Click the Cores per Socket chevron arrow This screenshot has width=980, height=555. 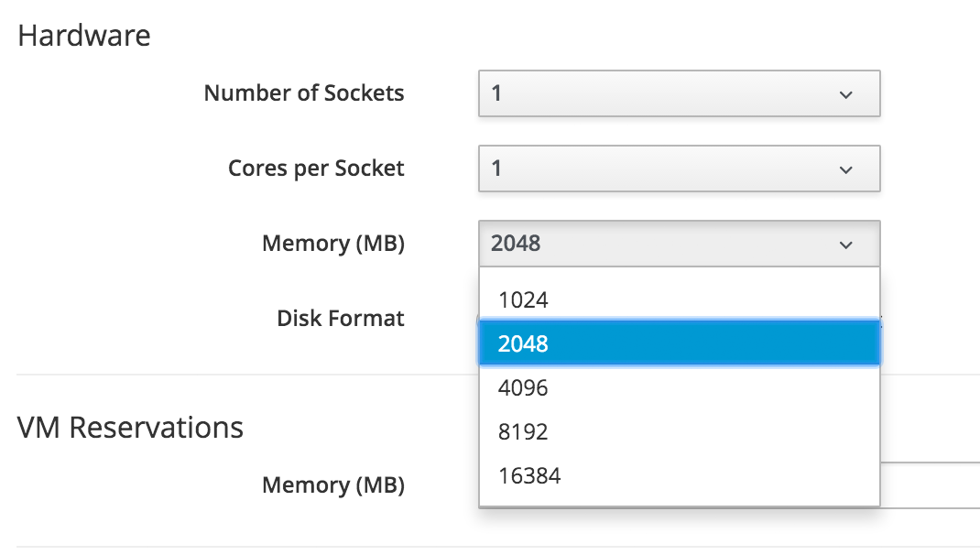pyautogui.click(x=846, y=169)
